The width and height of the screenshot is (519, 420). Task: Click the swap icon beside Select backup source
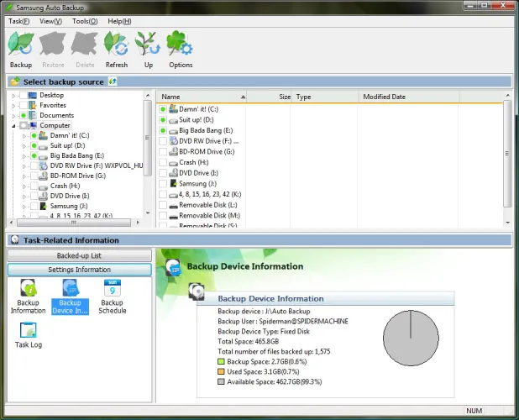click(x=113, y=81)
